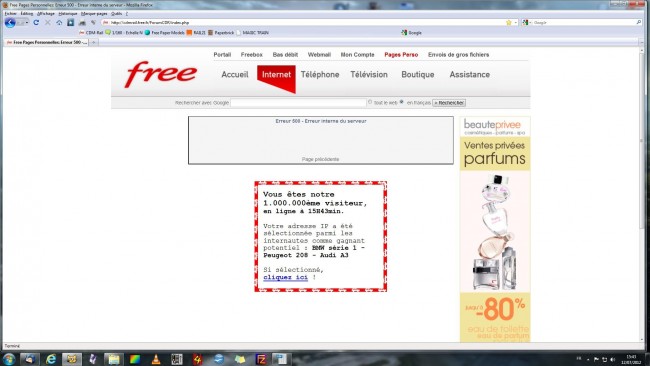The height and width of the screenshot is (366, 650).
Task: Open Windows Explorer folder in taskbar
Action: pos(114,359)
